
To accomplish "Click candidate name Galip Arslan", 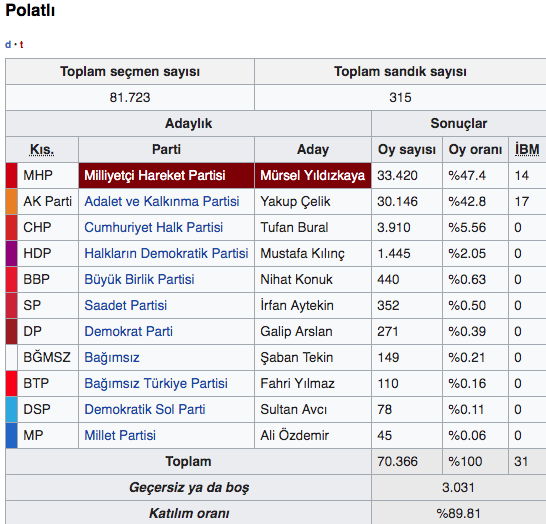I will pos(296,331).
